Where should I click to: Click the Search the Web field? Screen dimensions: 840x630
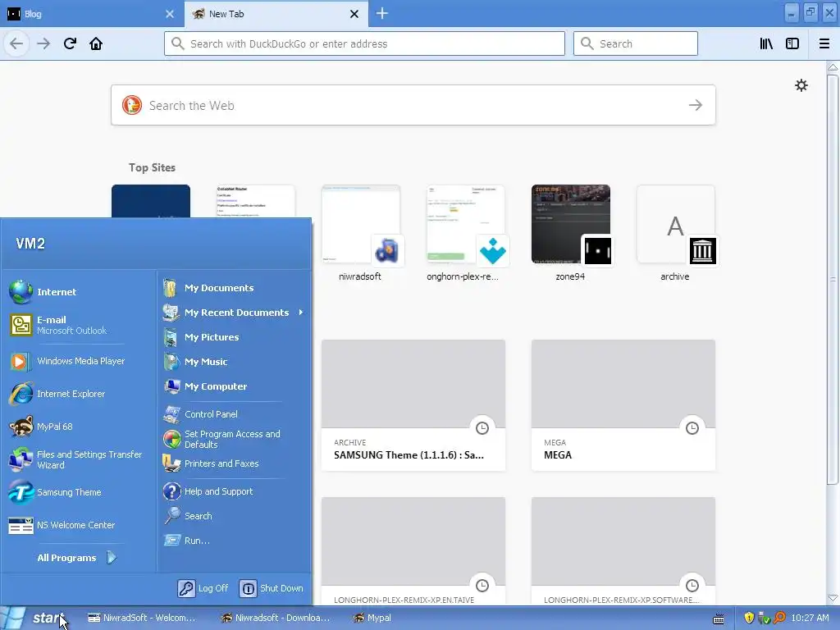click(413, 105)
